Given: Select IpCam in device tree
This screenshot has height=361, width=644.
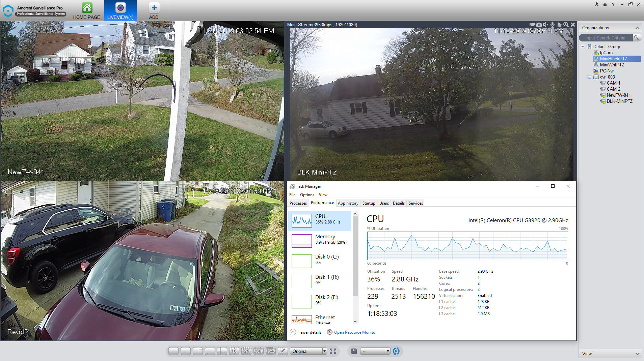Looking at the screenshot, I should coord(606,53).
